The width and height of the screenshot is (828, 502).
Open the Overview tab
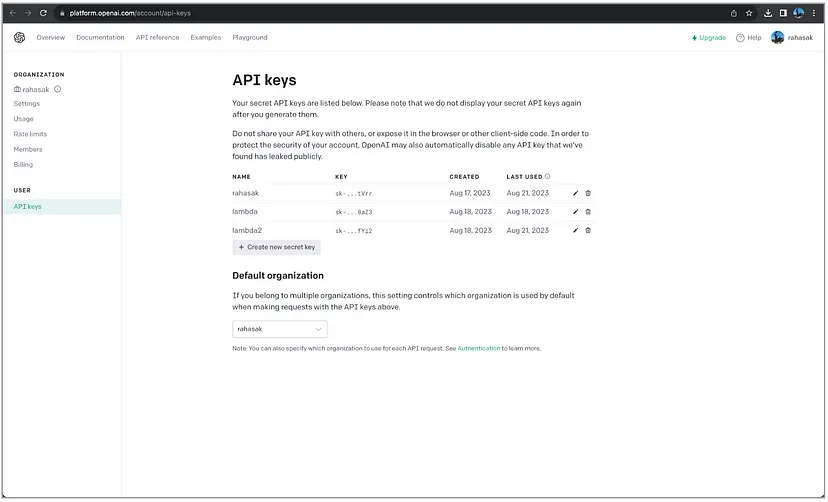pos(51,37)
